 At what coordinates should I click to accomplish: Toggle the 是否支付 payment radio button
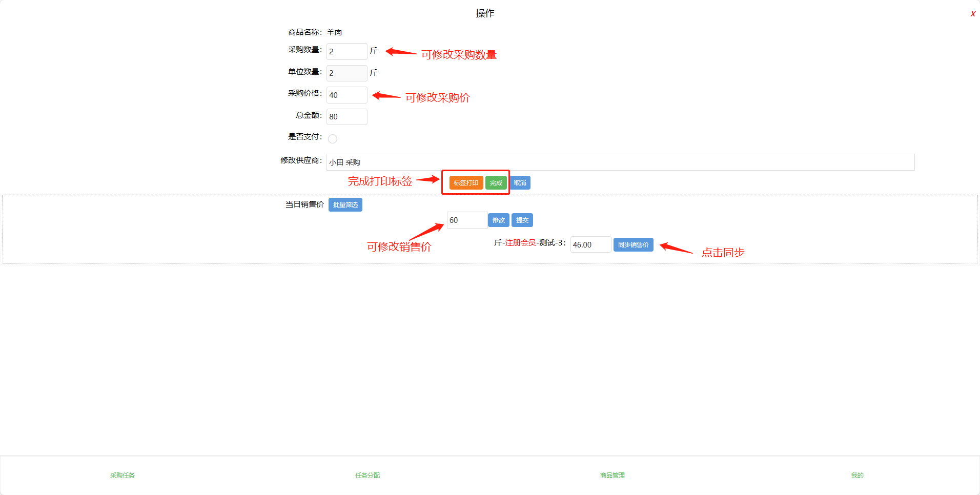tap(333, 139)
